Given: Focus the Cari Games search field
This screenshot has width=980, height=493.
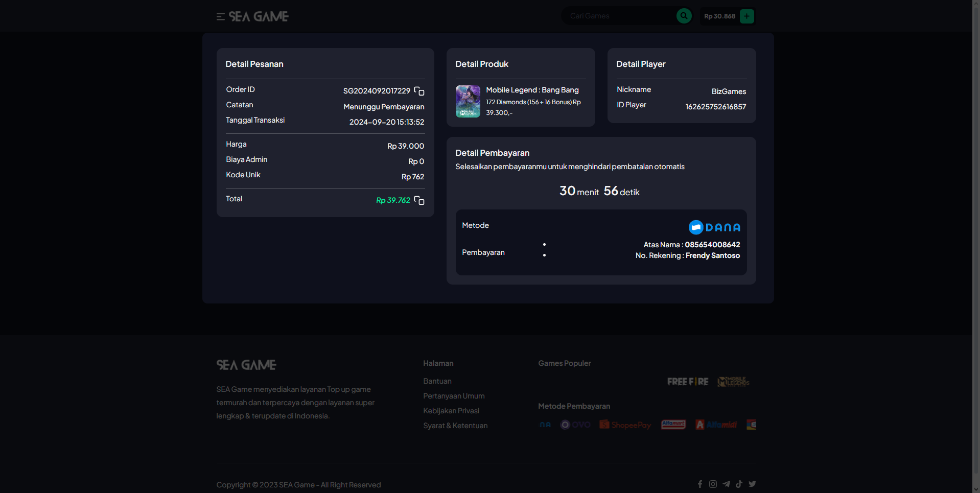Looking at the screenshot, I should click(x=618, y=16).
